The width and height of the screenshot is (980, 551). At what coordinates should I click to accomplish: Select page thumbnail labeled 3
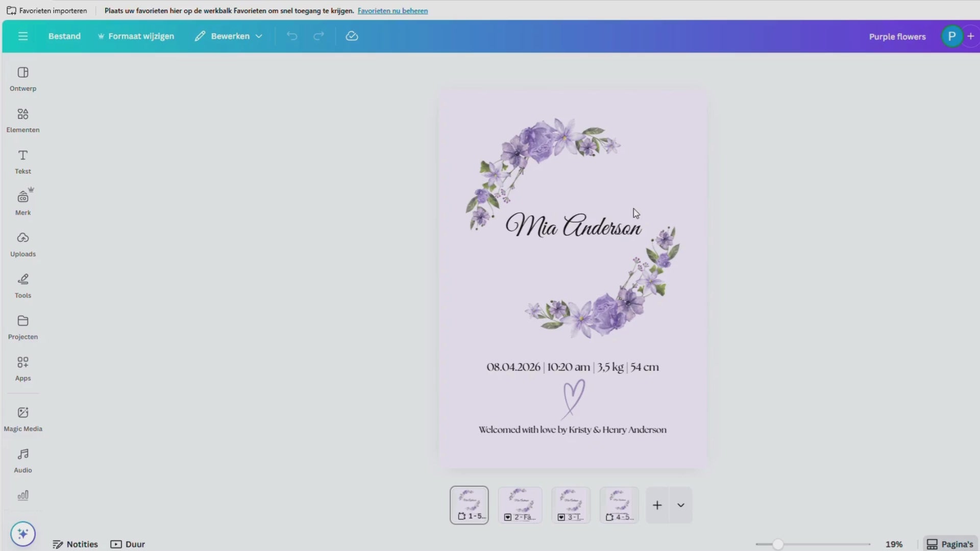571,505
